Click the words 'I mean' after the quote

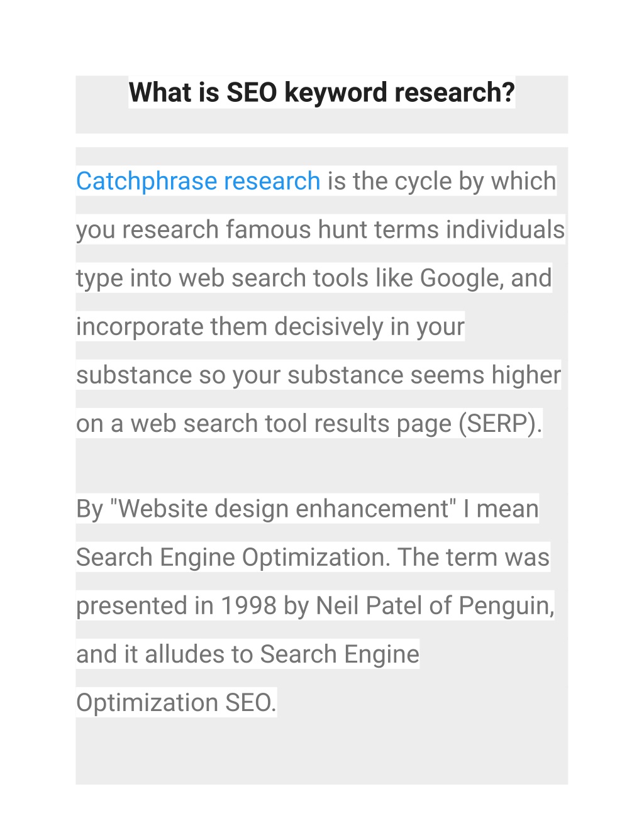(x=501, y=509)
